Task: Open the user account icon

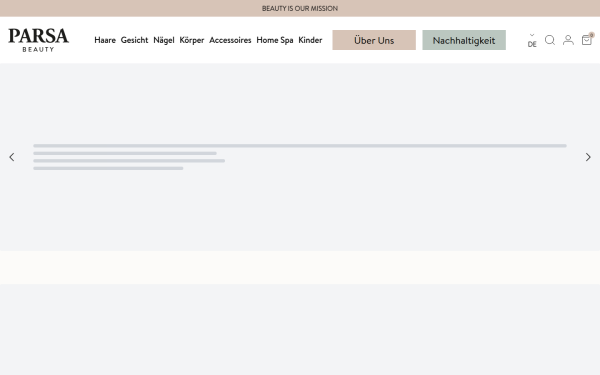Action: click(x=568, y=40)
